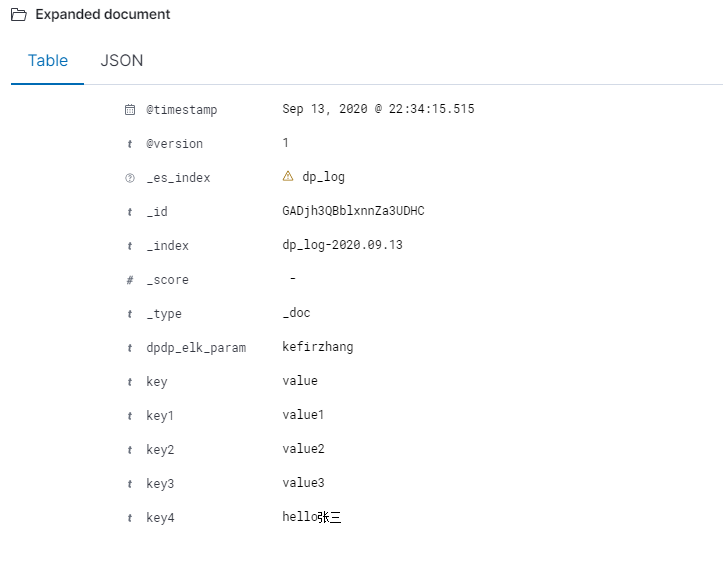Select the key3 field name
723x573 pixels.
pyautogui.click(x=160, y=484)
